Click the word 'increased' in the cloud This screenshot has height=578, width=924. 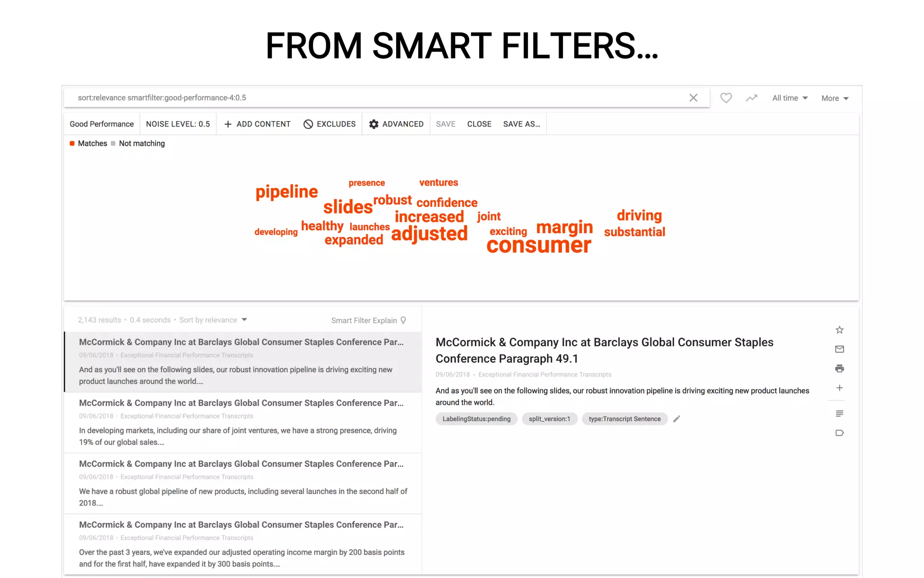pyautogui.click(x=429, y=217)
